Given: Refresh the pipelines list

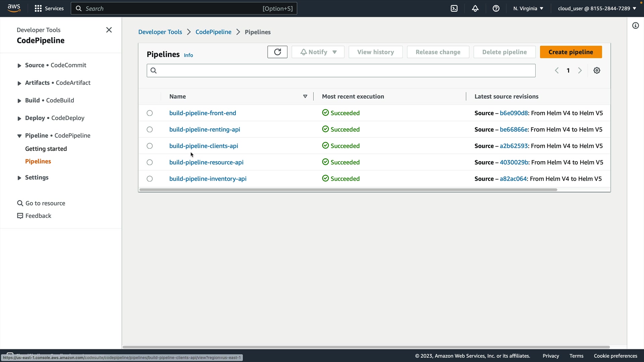Looking at the screenshot, I should [x=277, y=52].
